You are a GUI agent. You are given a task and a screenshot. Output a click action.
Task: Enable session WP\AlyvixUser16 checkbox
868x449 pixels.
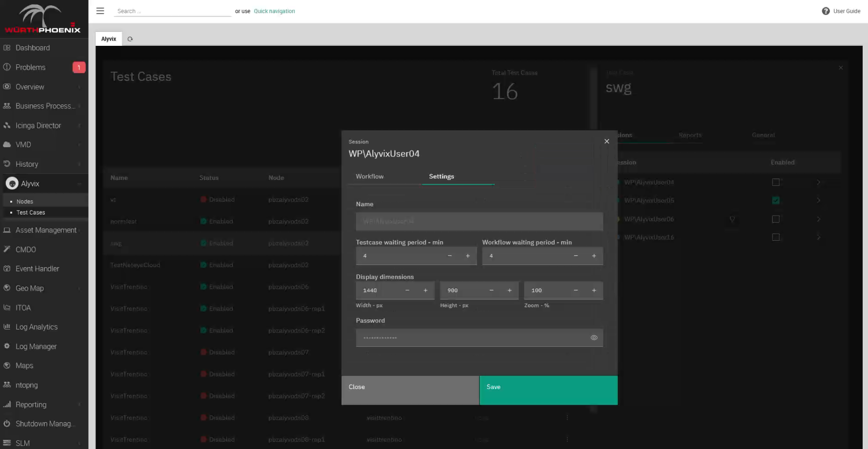click(776, 237)
